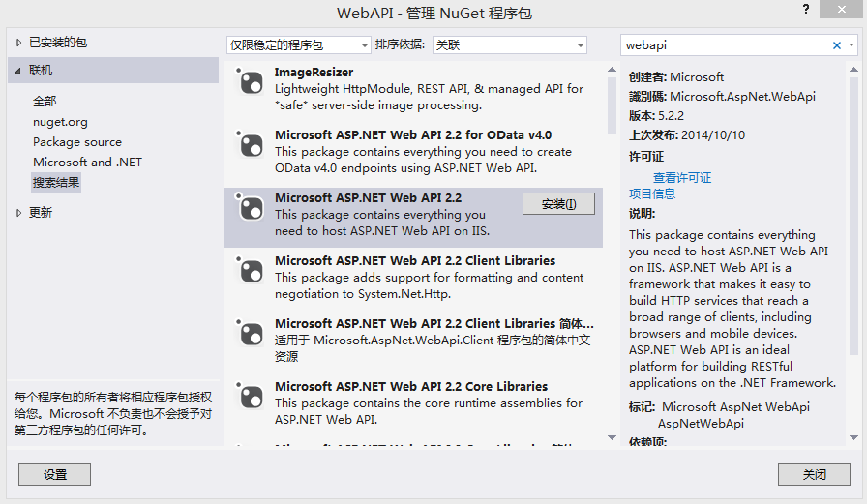Close the NuGet dialog window

click(841, 9)
